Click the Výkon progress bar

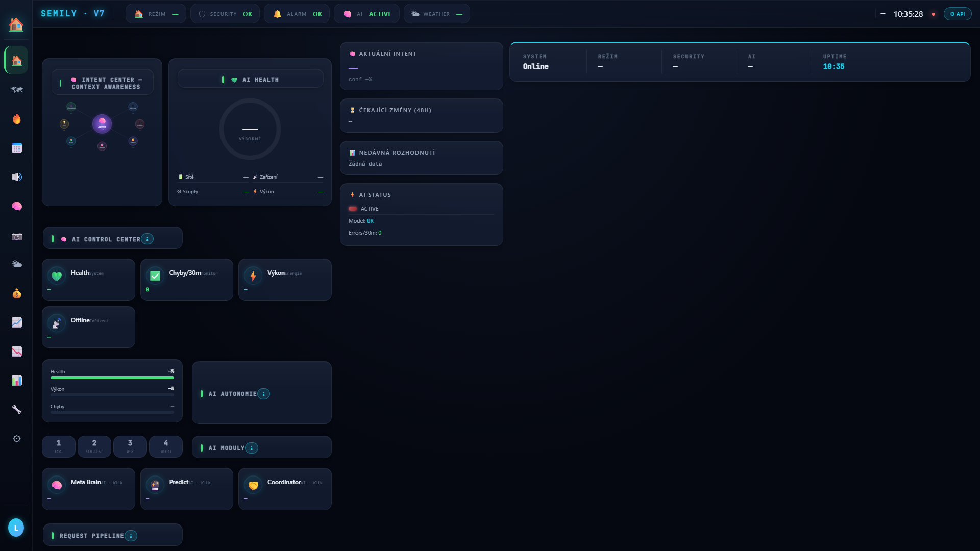click(112, 395)
